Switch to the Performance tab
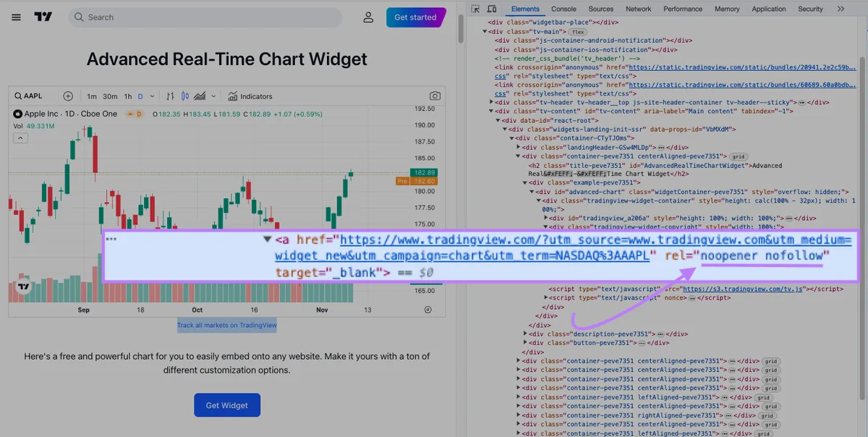 (683, 9)
